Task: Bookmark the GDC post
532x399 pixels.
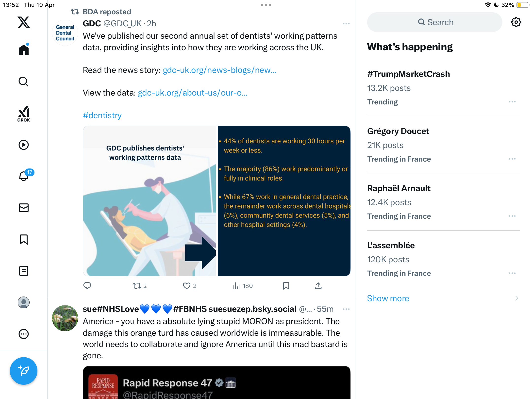Action: 286,286
